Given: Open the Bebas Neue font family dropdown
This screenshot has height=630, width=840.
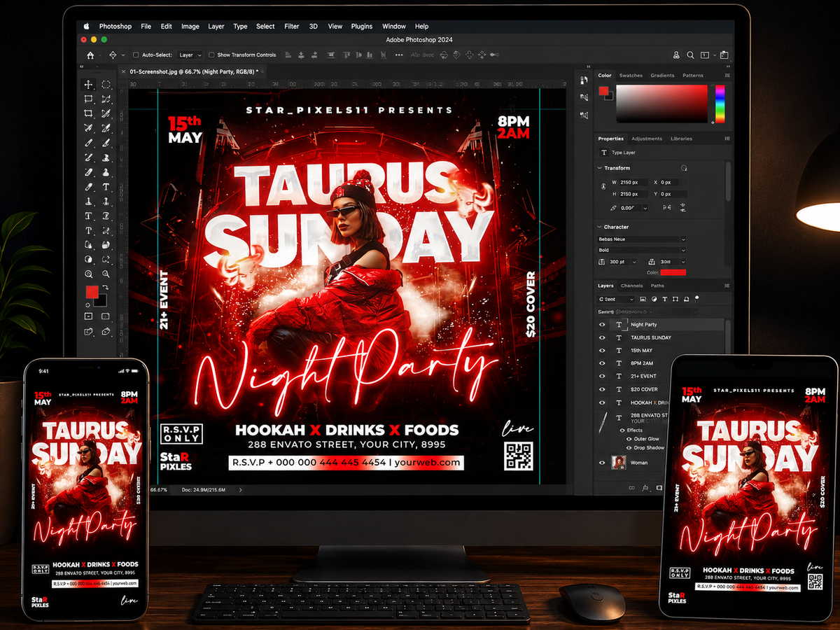Looking at the screenshot, I should pyautogui.click(x=642, y=239).
